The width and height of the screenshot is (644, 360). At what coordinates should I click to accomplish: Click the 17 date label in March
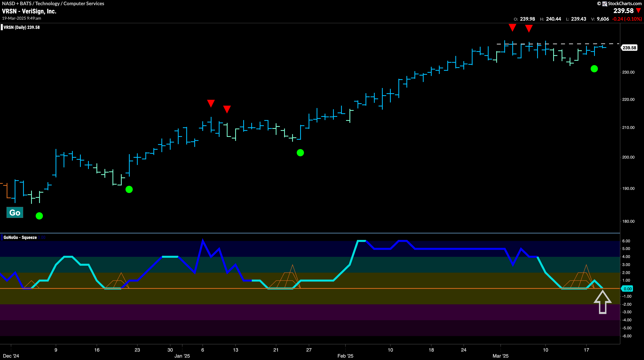point(586,350)
